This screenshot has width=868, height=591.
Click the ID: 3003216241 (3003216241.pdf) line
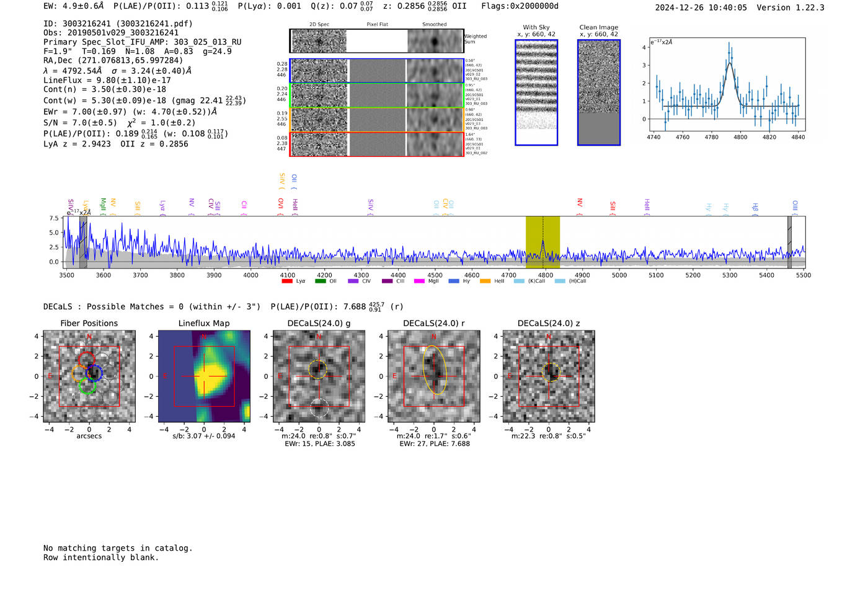[118, 24]
